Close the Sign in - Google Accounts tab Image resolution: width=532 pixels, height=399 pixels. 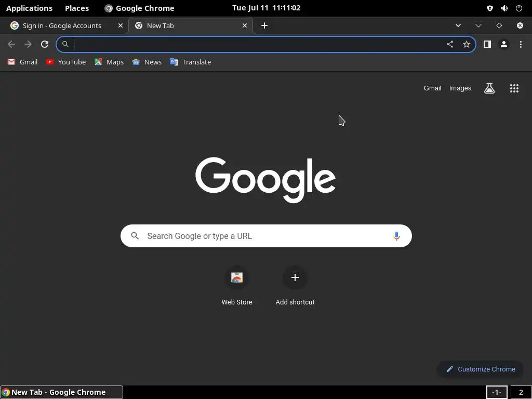(120, 25)
